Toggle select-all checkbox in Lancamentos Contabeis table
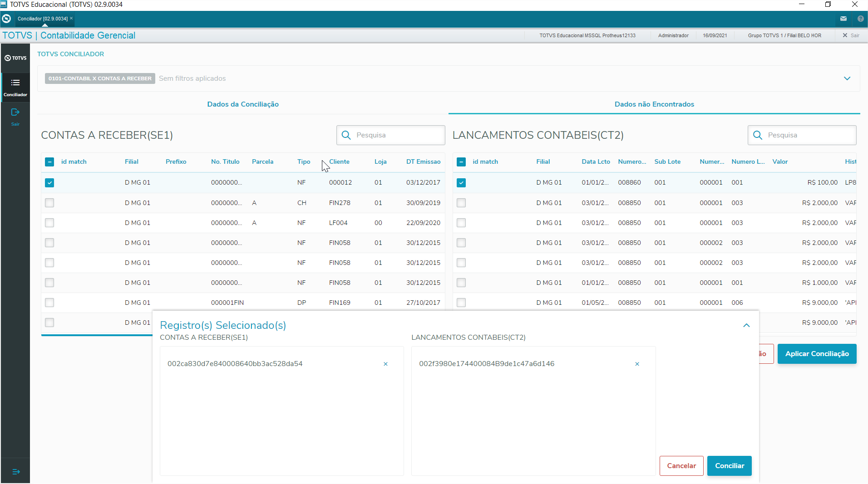868x484 pixels. 461,162
